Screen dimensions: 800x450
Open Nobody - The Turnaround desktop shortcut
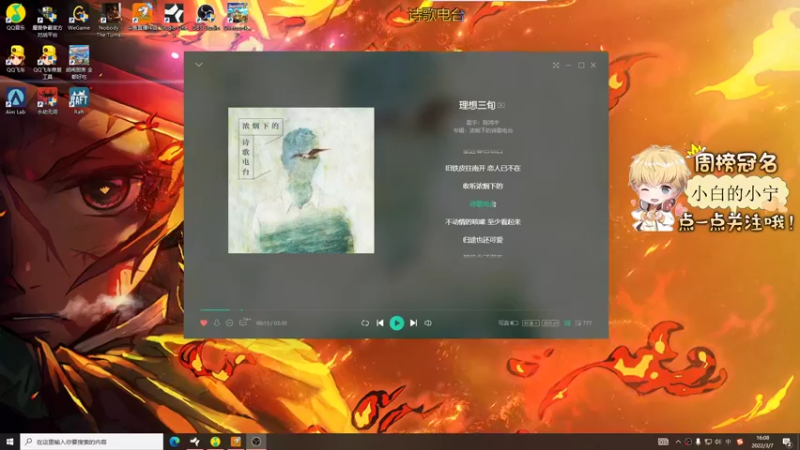pyautogui.click(x=110, y=20)
